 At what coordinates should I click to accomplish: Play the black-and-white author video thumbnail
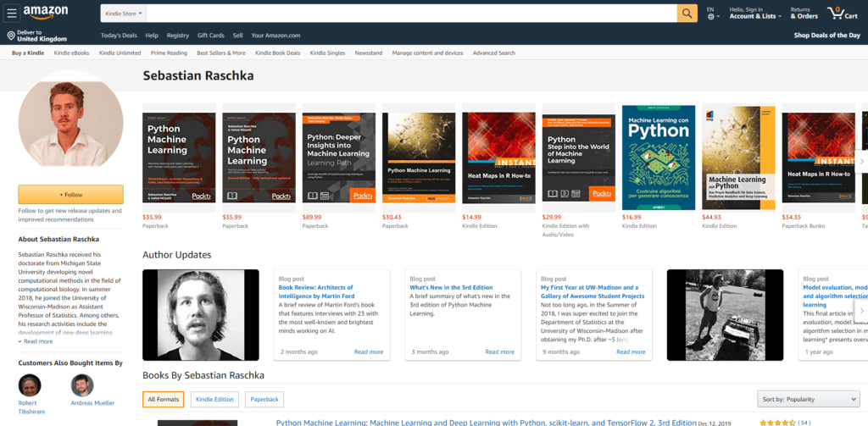coord(200,315)
